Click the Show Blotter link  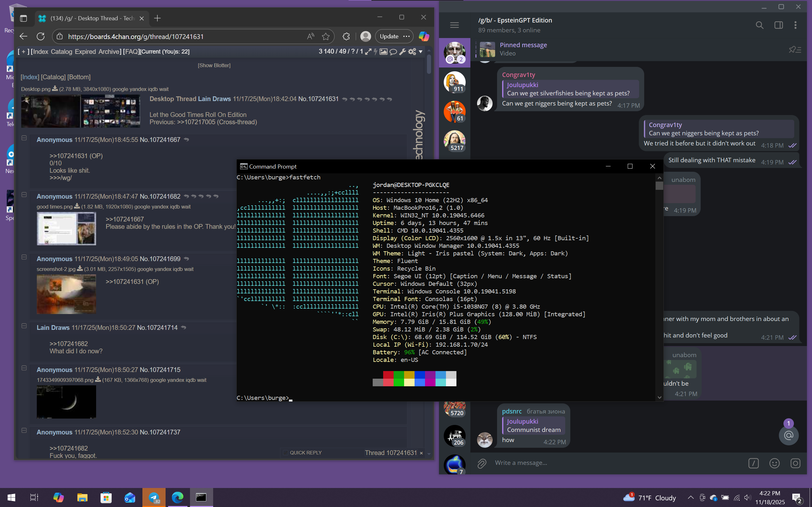click(214, 65)
